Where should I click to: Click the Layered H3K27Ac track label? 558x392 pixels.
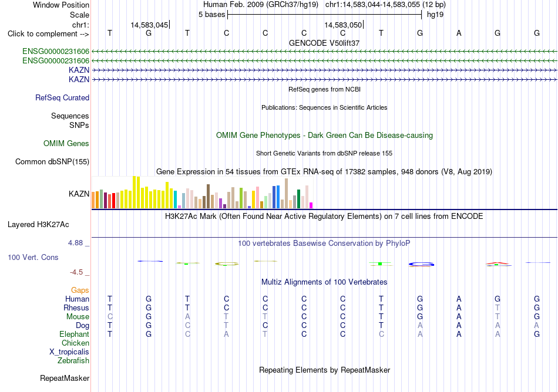pos(38,225)
